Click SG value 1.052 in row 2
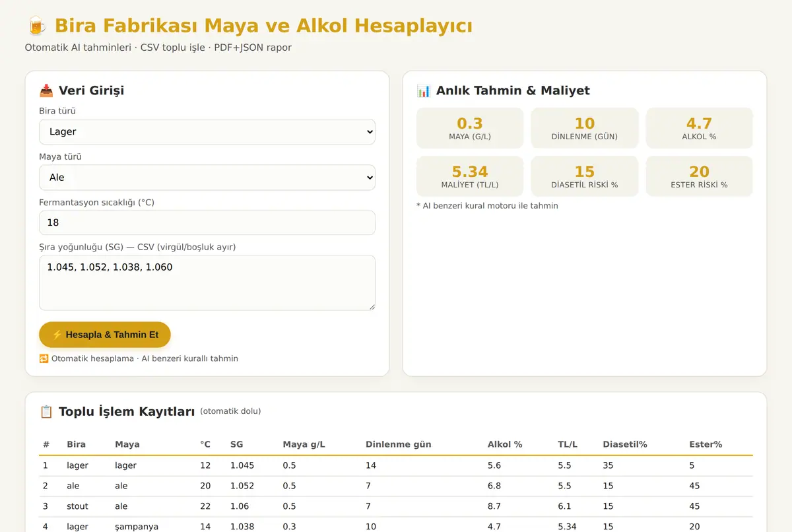Viewport: 792px width, 532px height. (242, 486)
